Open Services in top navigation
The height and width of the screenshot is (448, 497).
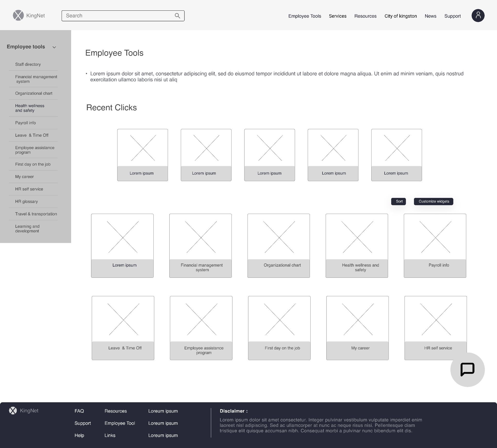(338, 16)
